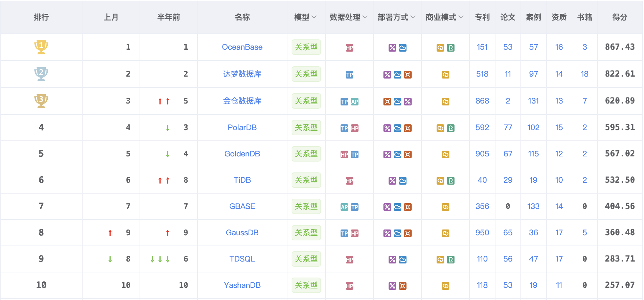Click the 得分 column header
This screenshot has width=644, height=300.
[x=620, y=17]
